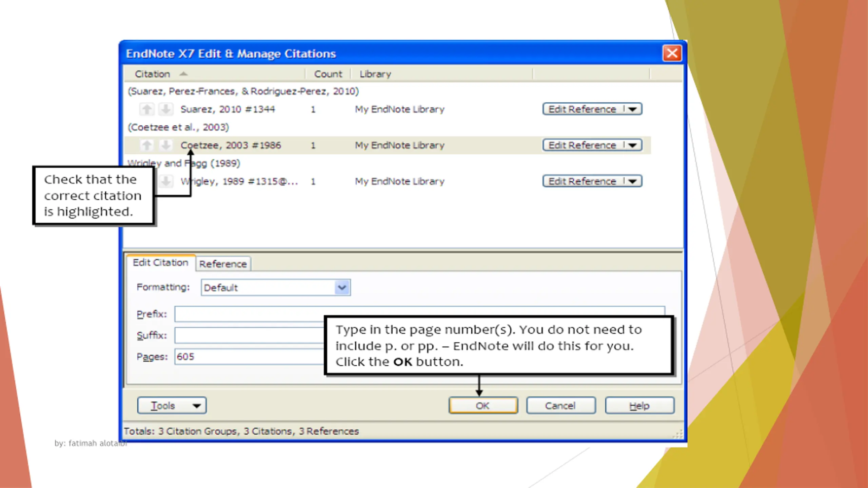Open Edit Reference dropdown arrow for Wrigley
The width and height of the screenshot is (868, 488).
click(x=632, y=181)
